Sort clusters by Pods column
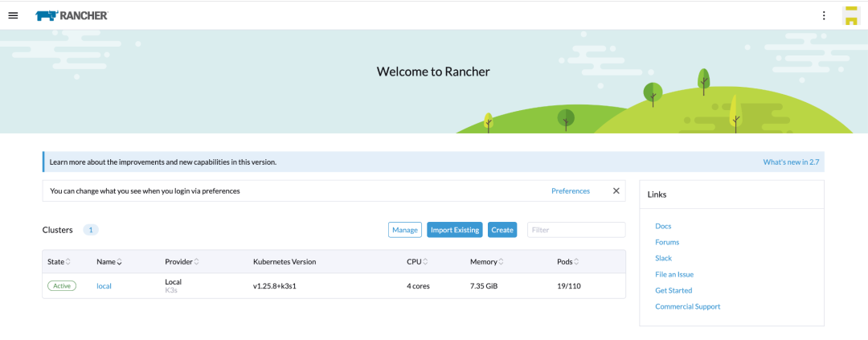 click(x=567, y=262)
